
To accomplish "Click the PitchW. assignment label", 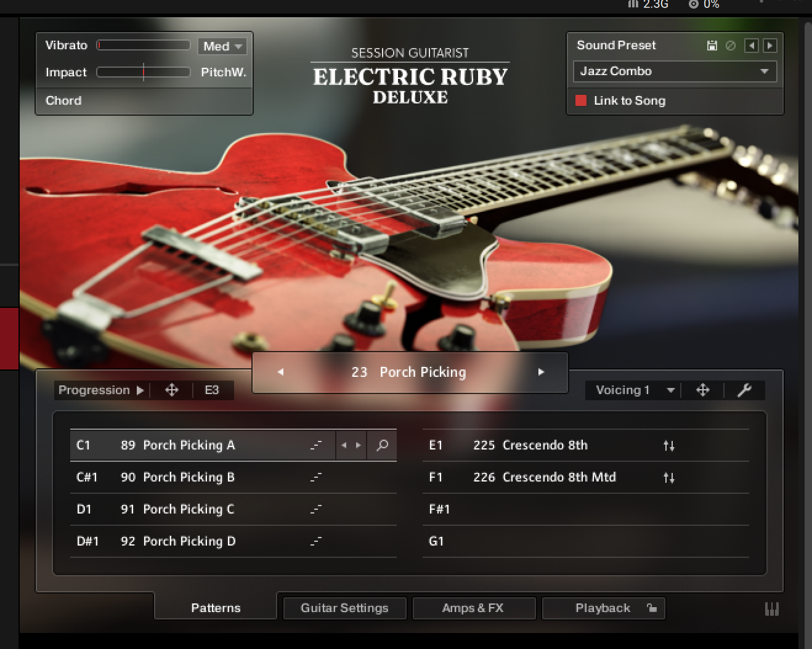I will [x=224, y=72].
